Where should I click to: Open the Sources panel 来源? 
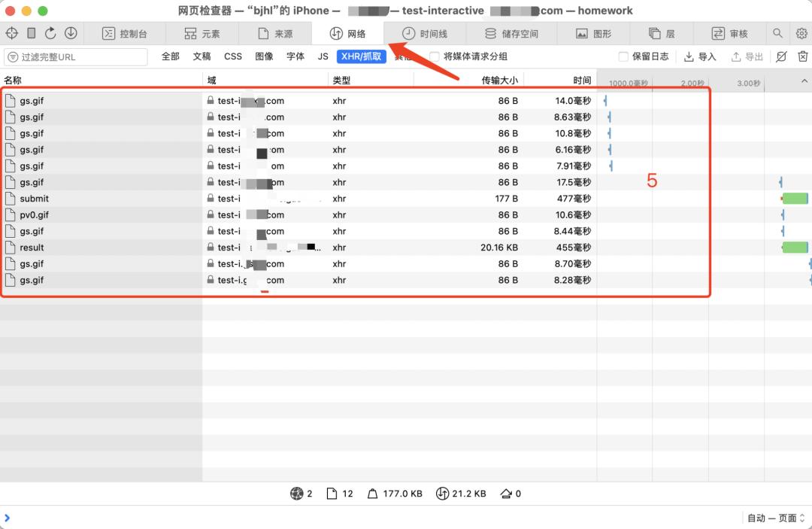point(277,33)
